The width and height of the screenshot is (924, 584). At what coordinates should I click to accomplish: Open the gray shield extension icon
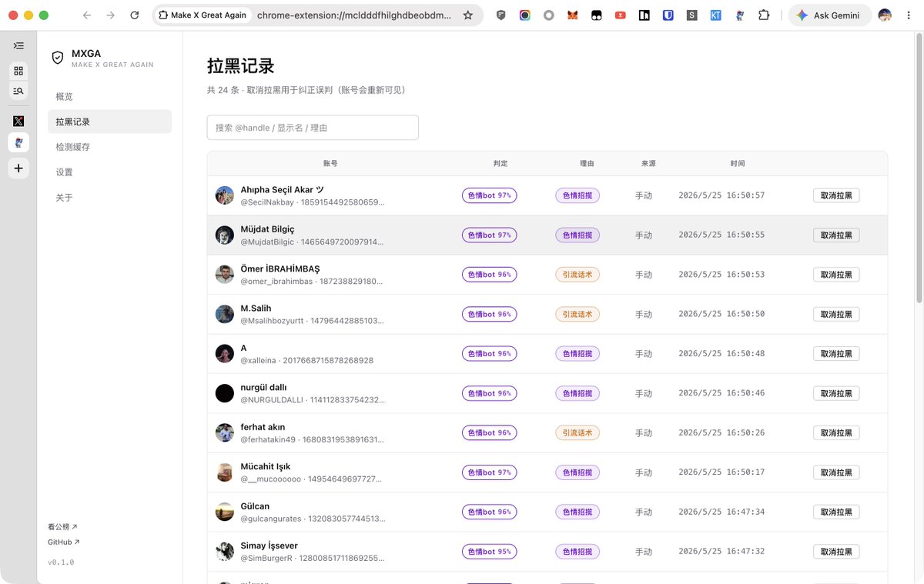pyautogui.click(x=501, y=15)
